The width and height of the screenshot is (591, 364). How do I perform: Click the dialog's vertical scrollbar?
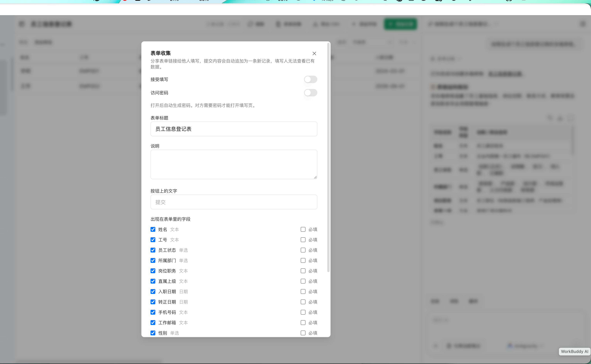coord(328,157)
